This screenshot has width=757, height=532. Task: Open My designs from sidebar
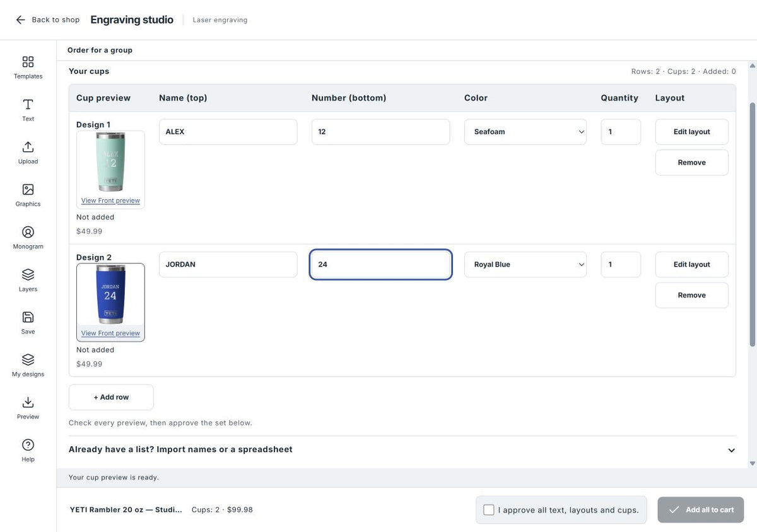[x=28, y=365]
